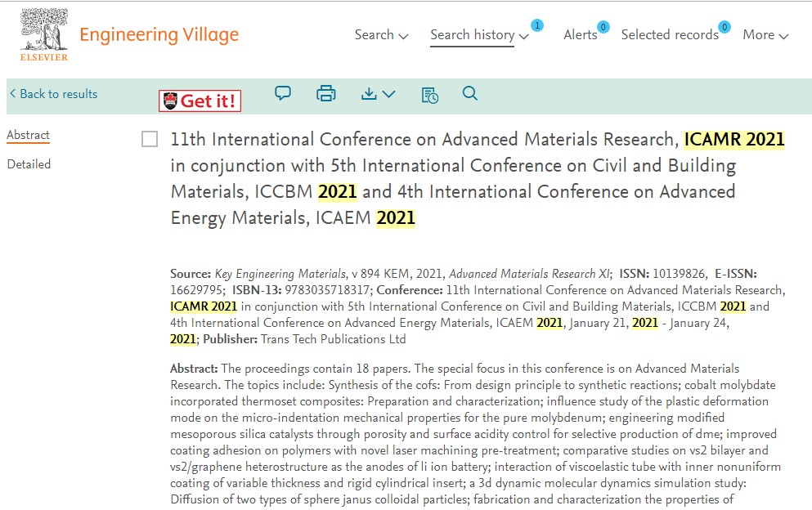
Task: Click the Search history count badge
Action: (536, 25)
